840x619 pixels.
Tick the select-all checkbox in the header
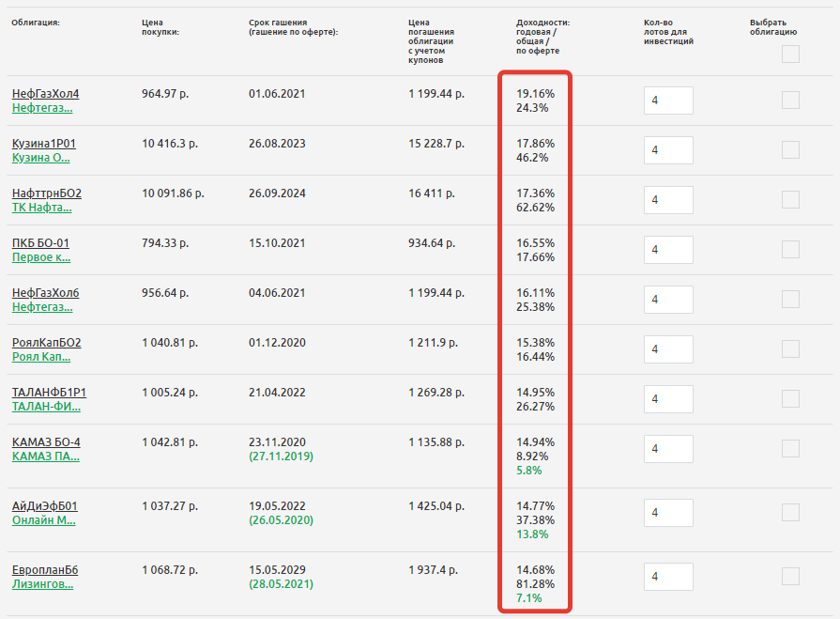(x=790, y=54)
